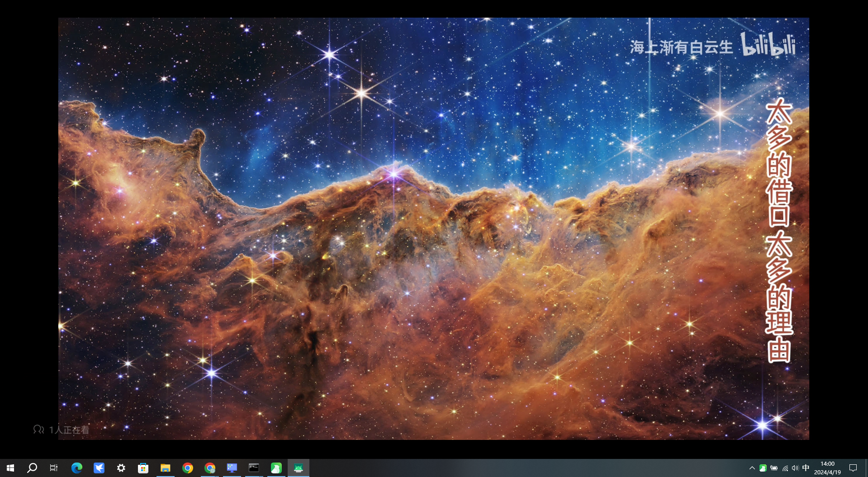
Task: Switch to first Google Chrome icon
Action: tap(187, 468)
